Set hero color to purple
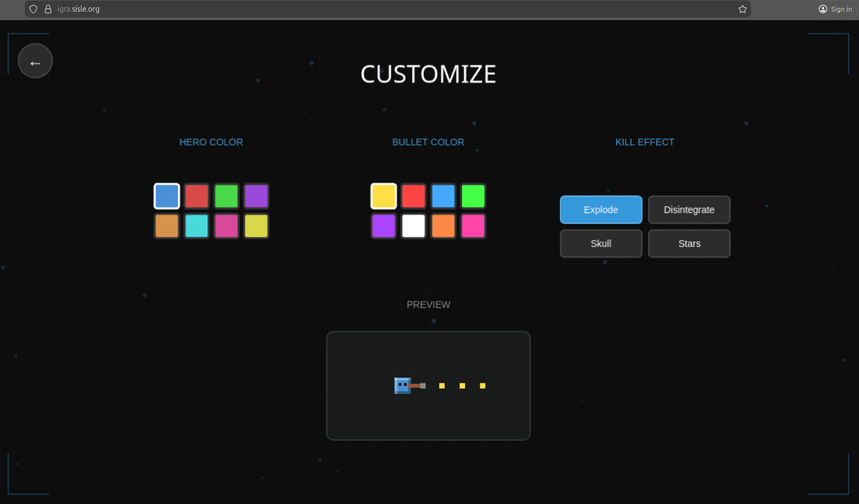Screen dimensions: 859x504 pos(256,196)
